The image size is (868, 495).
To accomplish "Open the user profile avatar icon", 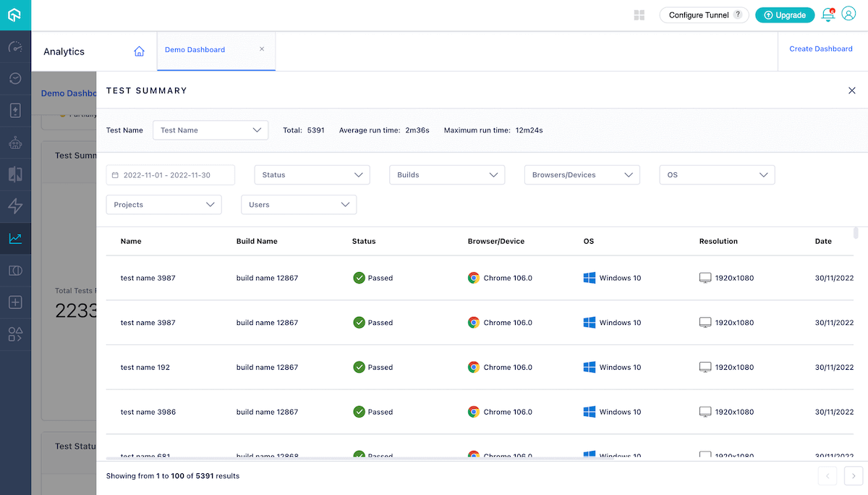I will 848,15.
